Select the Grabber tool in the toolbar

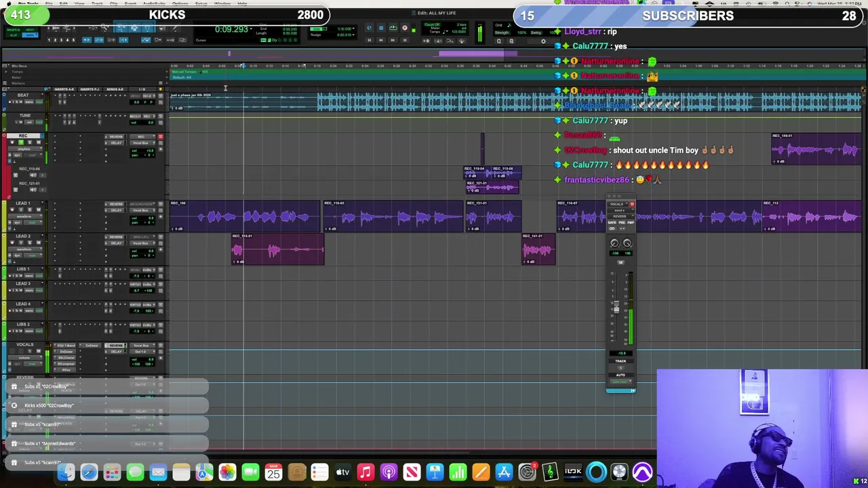[x=147, y=29]
